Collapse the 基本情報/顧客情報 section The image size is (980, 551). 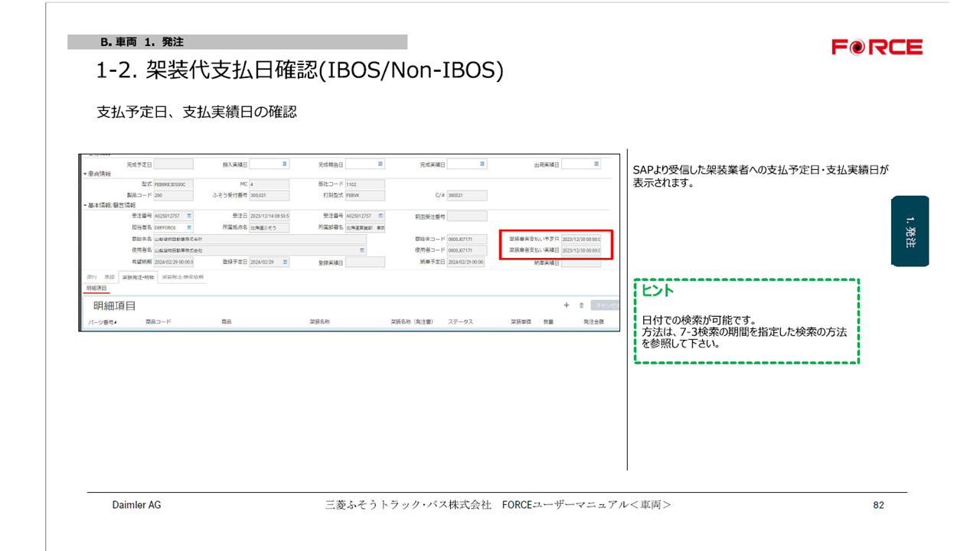84,205
